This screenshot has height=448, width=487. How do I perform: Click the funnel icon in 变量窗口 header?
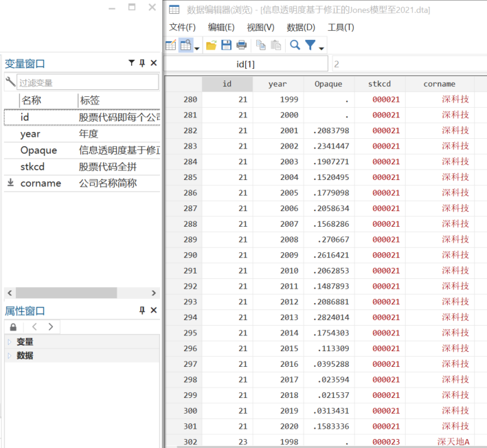click(131, 63)
